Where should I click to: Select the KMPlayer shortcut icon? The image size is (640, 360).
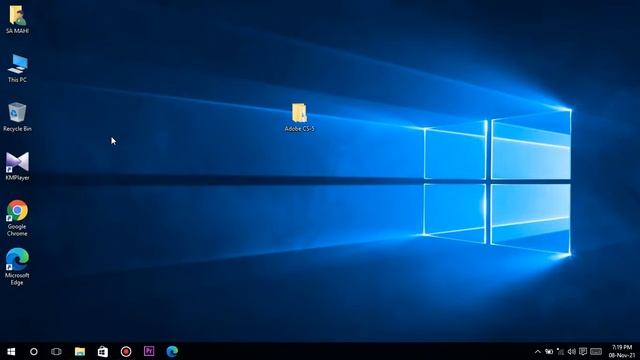pyautogui.click(x=17, y=162)
